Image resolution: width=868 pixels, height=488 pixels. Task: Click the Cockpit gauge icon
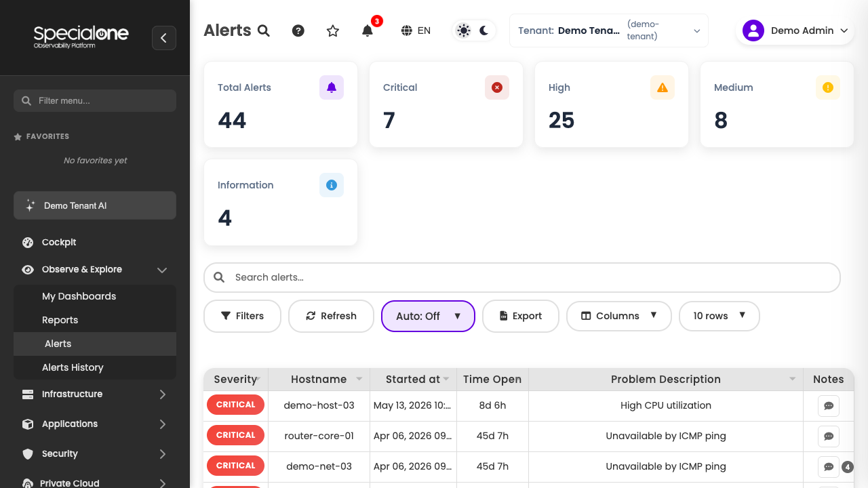[28, 242]
